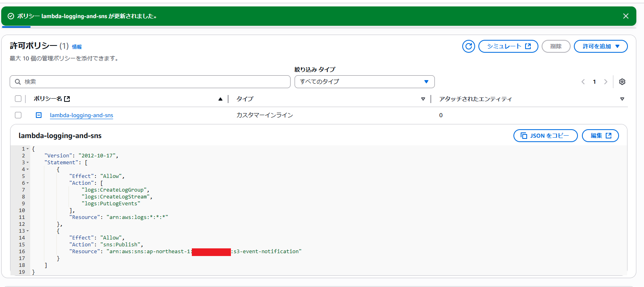Fold the first statement at line 4
This screenshot has height=287, width=644.
pos(27,169)
